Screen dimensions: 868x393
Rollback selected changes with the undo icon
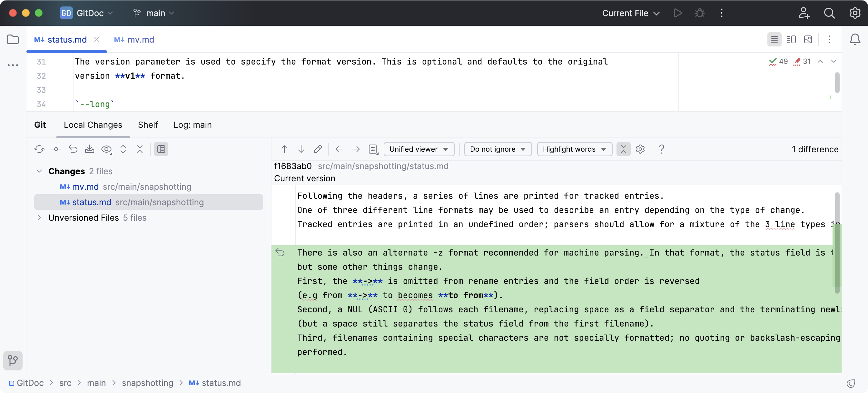coord(73,149)
